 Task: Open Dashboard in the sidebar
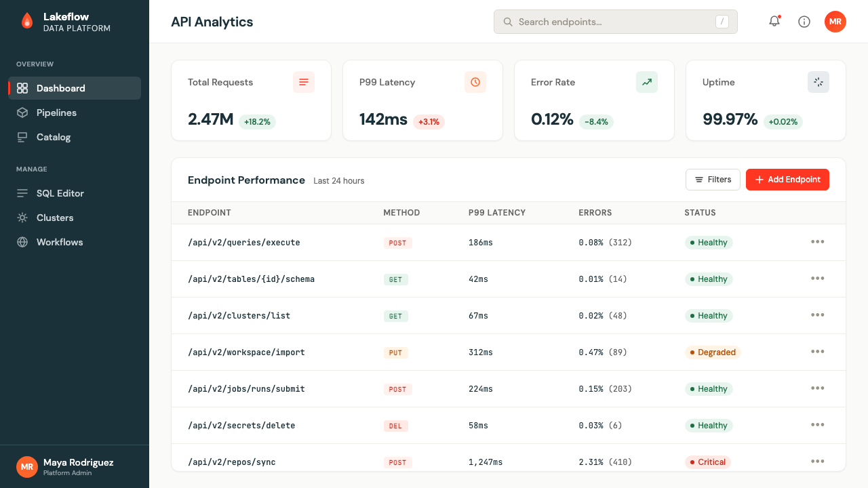coord(75,88)
